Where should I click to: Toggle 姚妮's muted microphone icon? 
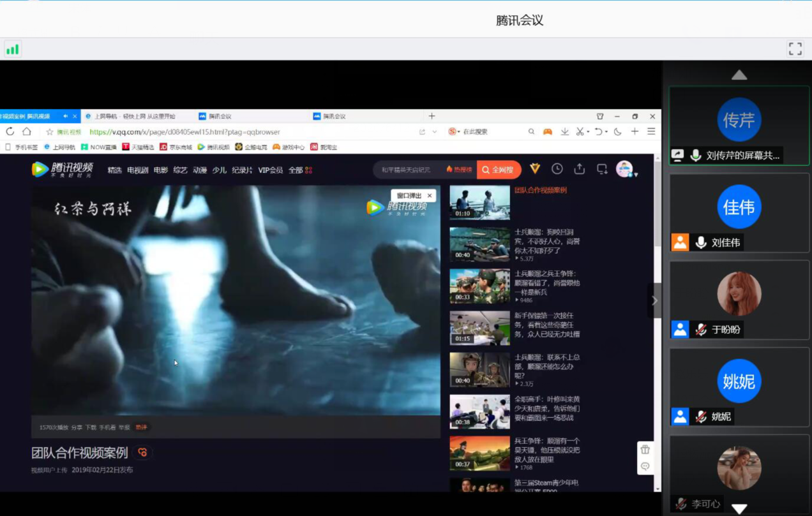[x=700, y=416]
